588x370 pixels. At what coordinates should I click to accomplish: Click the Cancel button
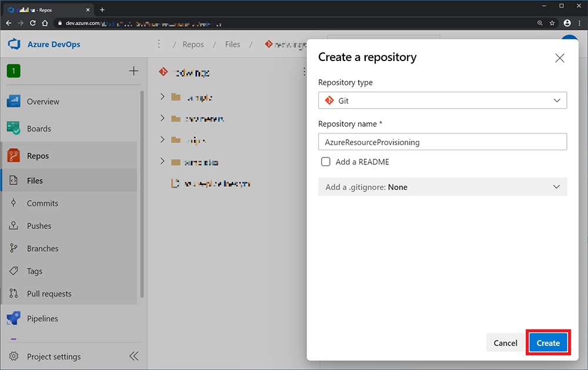[x=505, y=342]
